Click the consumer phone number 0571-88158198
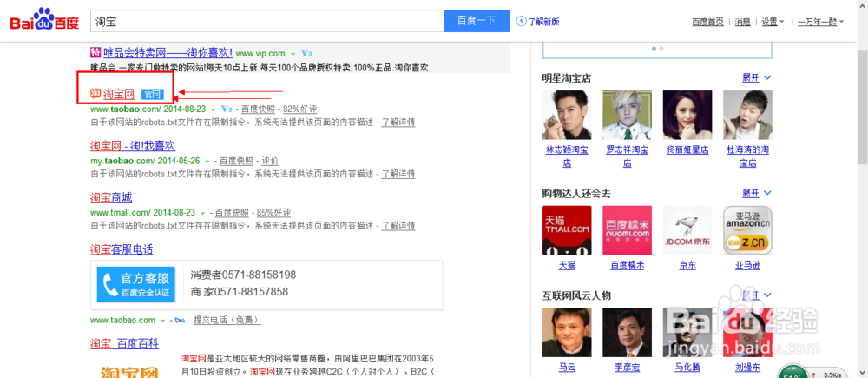The image size is (868, 378). [x=257, y=275]
